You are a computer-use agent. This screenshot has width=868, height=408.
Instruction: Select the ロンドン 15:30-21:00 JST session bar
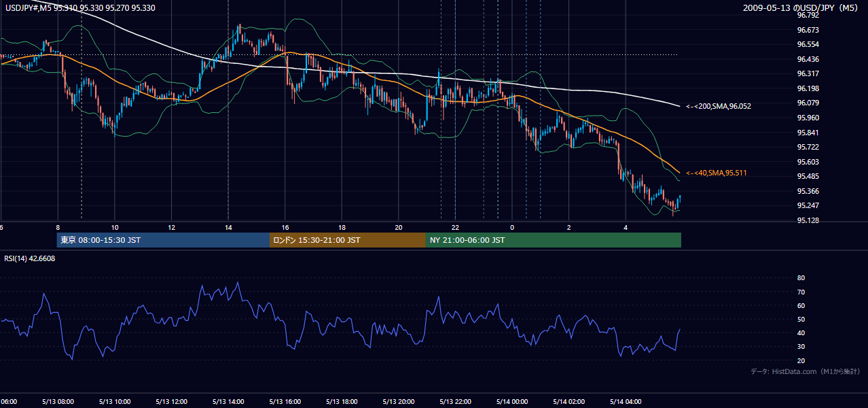point(348,240)
